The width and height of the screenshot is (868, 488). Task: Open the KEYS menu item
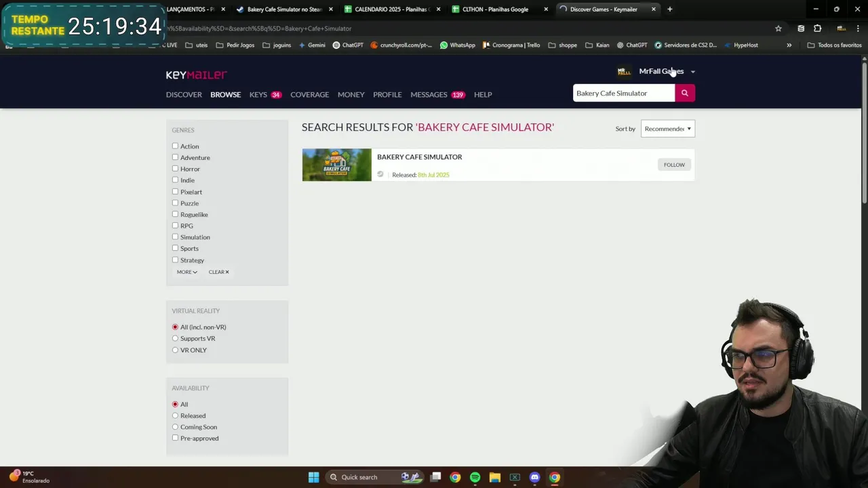pos(265,94)
